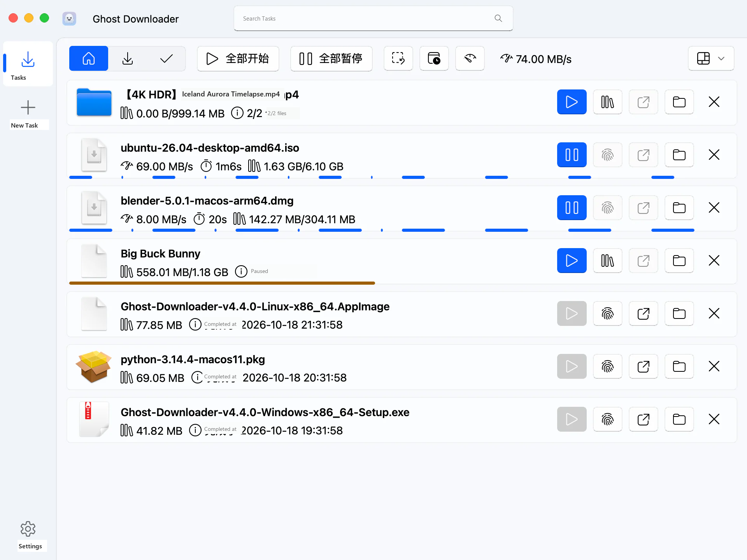Viewport: 747px width, 560px height.
Task: Pause ubuntu-26.04 iso download
Action: point(572,155)
